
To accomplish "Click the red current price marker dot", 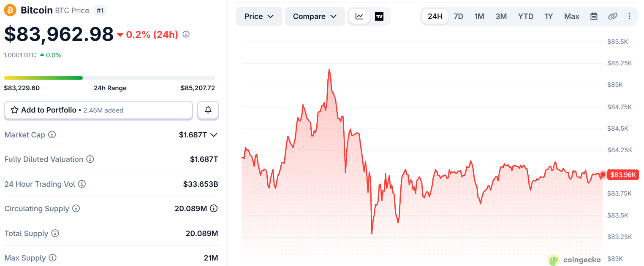I will pos(603,175).
